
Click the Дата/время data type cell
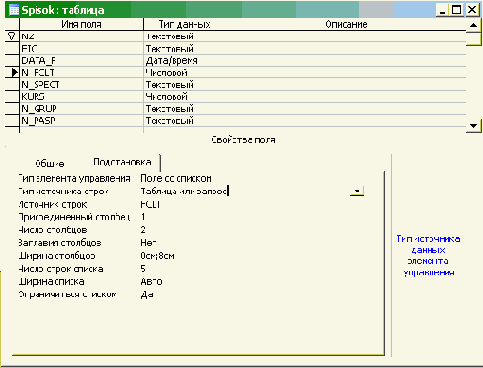(x=305, y=61)
